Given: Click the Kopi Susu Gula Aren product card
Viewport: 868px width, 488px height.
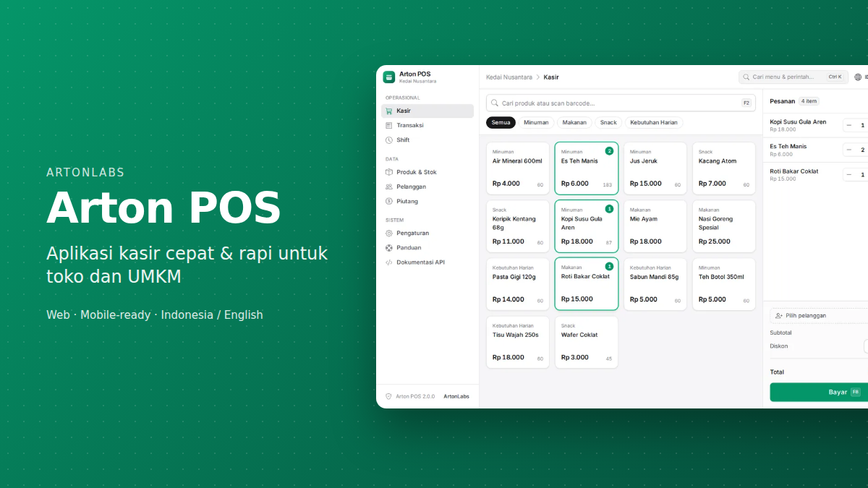Looking at the screenshot, I should pyautogui.click(x=587, y=226).
